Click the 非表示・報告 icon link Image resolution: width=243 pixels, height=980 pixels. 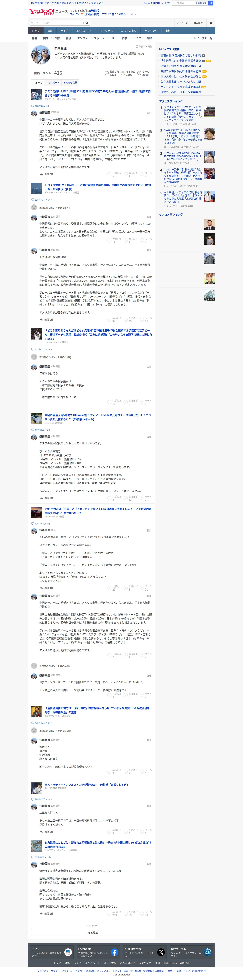pyautogui.click(x=144, y=47)
